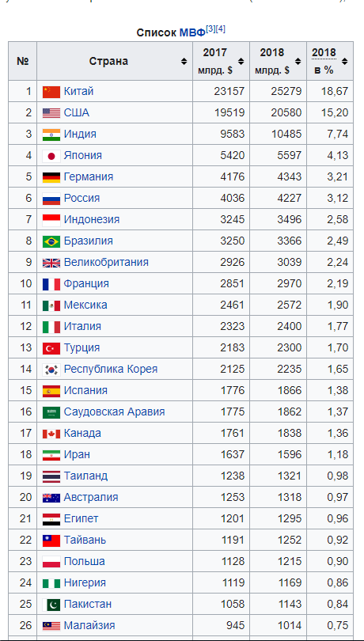The image size is (364, 641).
Task: Sort by 2018 в % column arrows
Action: click(x=345, y=61)
